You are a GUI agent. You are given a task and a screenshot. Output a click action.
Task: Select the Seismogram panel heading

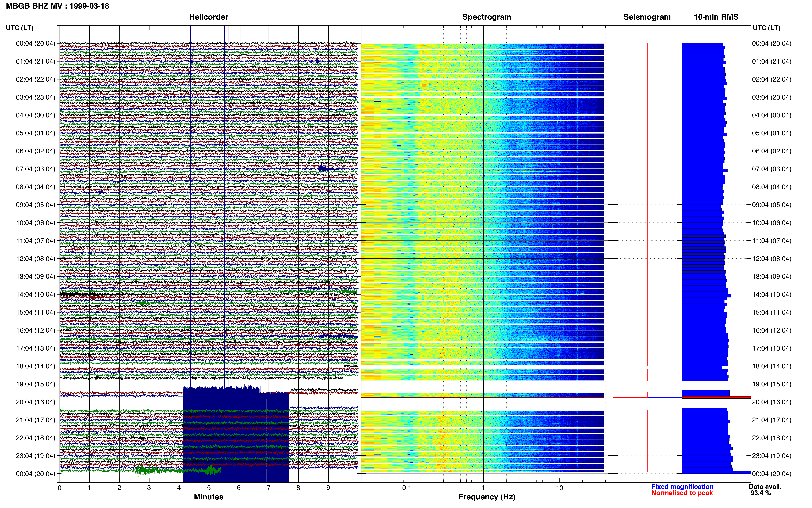[647, 17]
